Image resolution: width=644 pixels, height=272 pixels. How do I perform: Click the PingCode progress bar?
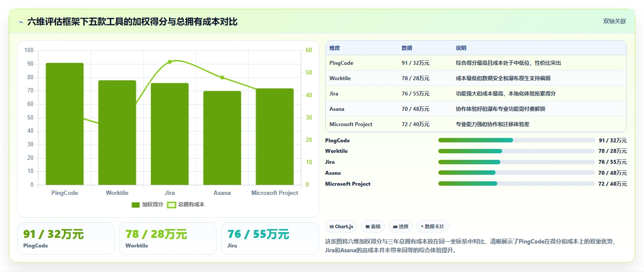[517, 140]
